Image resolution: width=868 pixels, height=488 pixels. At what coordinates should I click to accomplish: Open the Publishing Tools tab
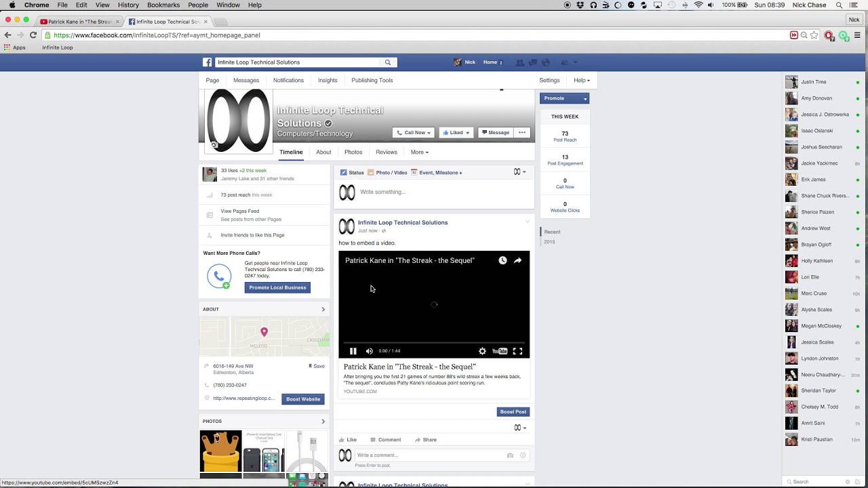coord(372,80)
